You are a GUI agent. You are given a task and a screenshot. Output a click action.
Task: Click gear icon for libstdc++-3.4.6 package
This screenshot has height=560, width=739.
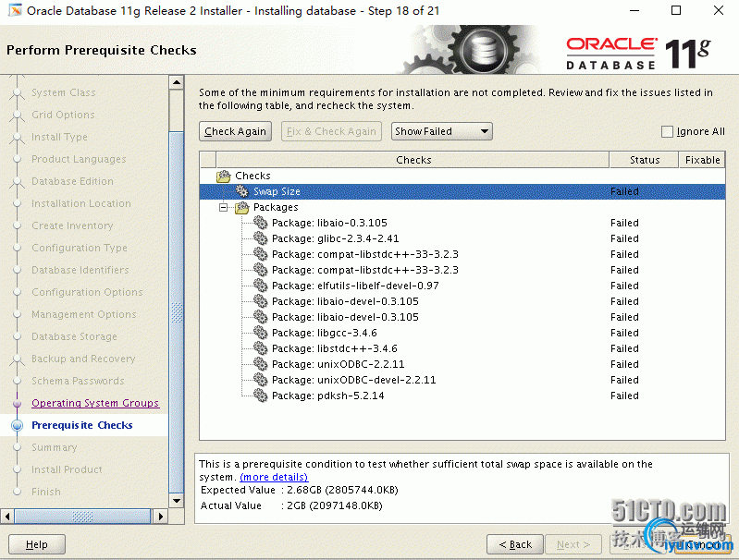260,348
